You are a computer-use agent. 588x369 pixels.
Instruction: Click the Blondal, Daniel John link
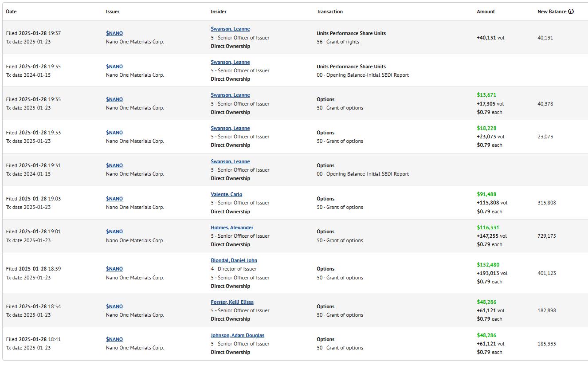point(234,260)
